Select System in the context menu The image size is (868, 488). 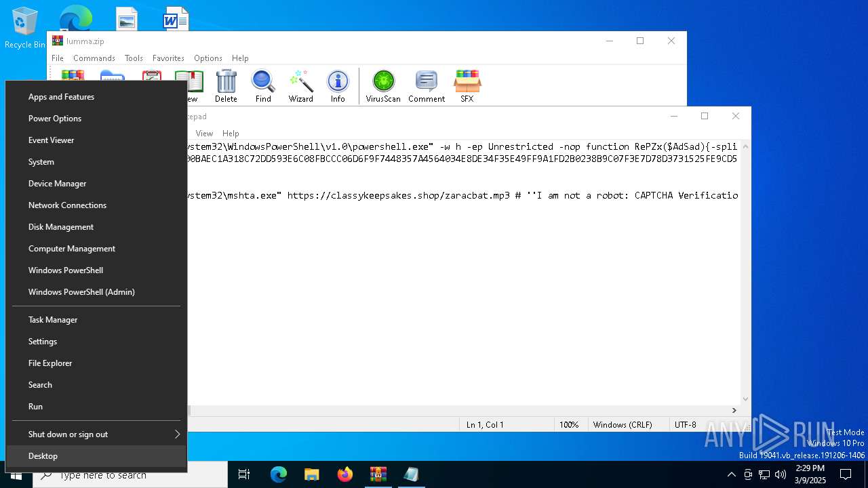pos(96,162)
